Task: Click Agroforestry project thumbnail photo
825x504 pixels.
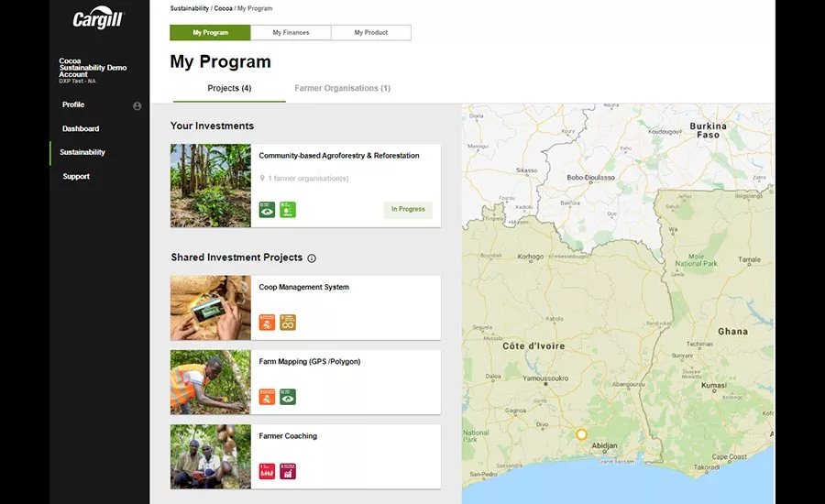Action: coord(211,186)
